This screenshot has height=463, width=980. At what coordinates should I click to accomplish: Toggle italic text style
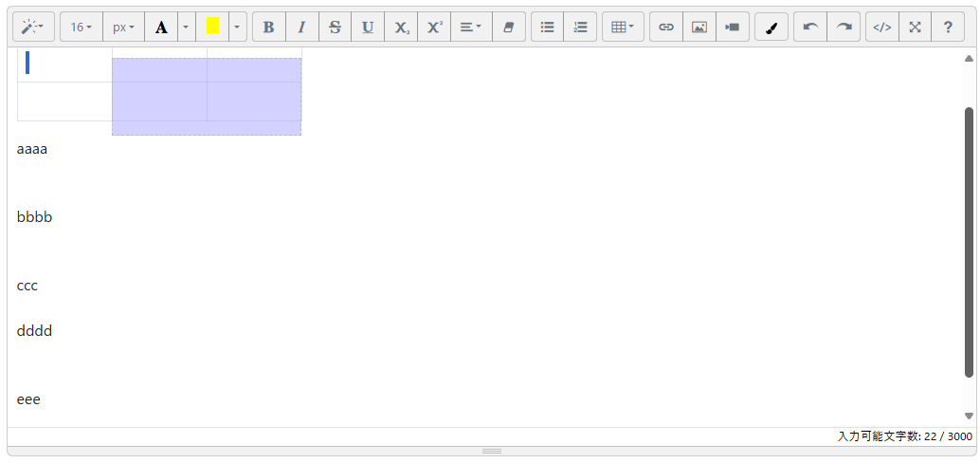point(302,28)
